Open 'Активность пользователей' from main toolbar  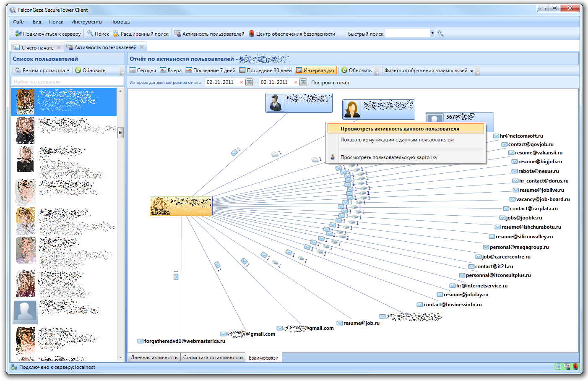point(209,34)
